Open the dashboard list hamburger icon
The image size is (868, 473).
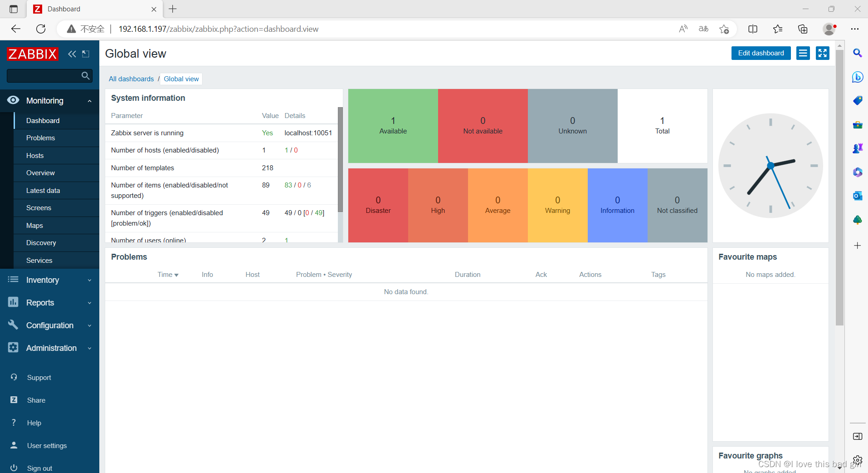pos(803,53)
